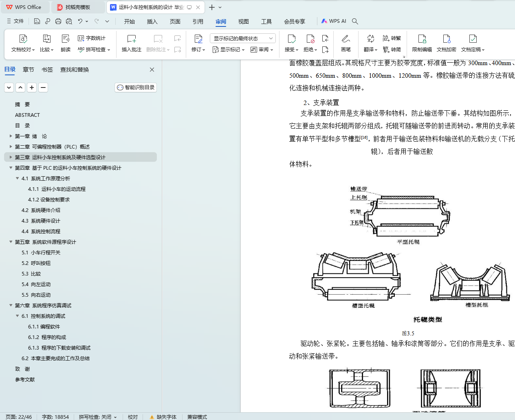This screenshot has height=420, width=515.
Task: Switch to 书签 navigation tab
Action: pos(47,70)
